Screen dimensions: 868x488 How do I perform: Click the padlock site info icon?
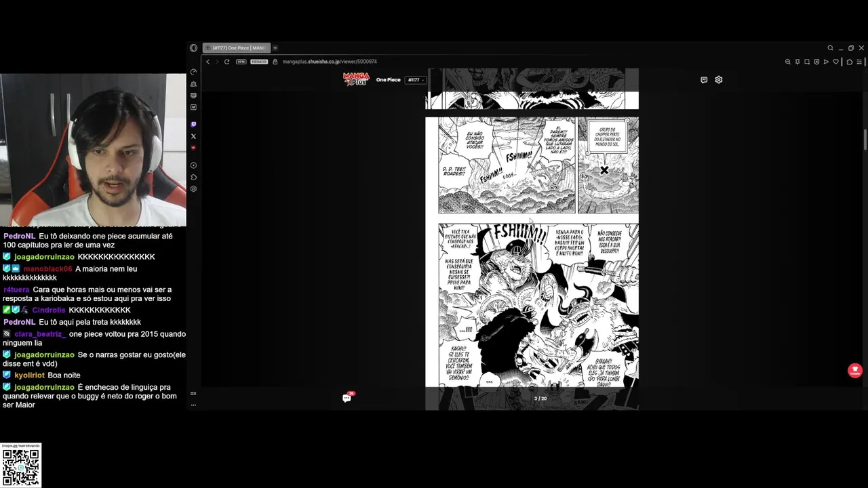[x=275, y=62]
